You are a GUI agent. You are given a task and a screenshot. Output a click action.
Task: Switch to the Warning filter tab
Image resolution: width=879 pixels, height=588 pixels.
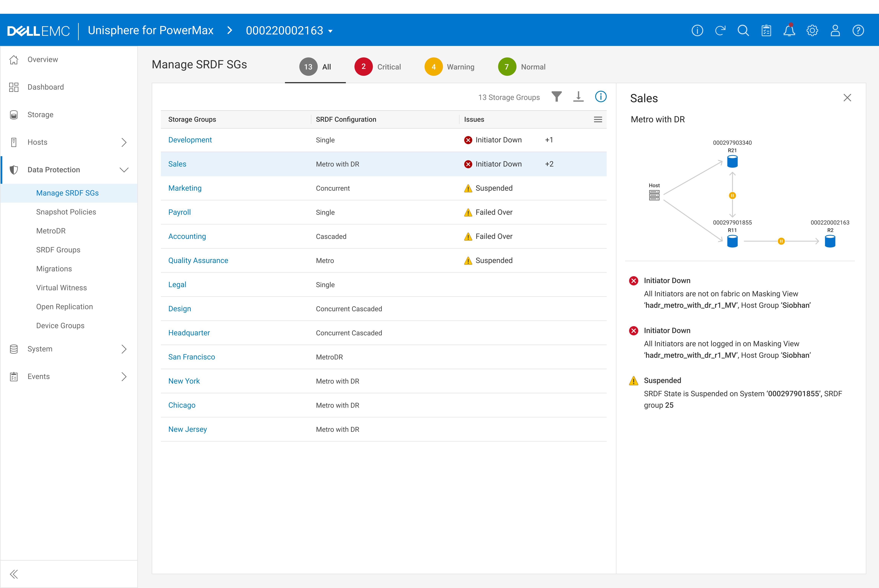click(x=449, y=67)
